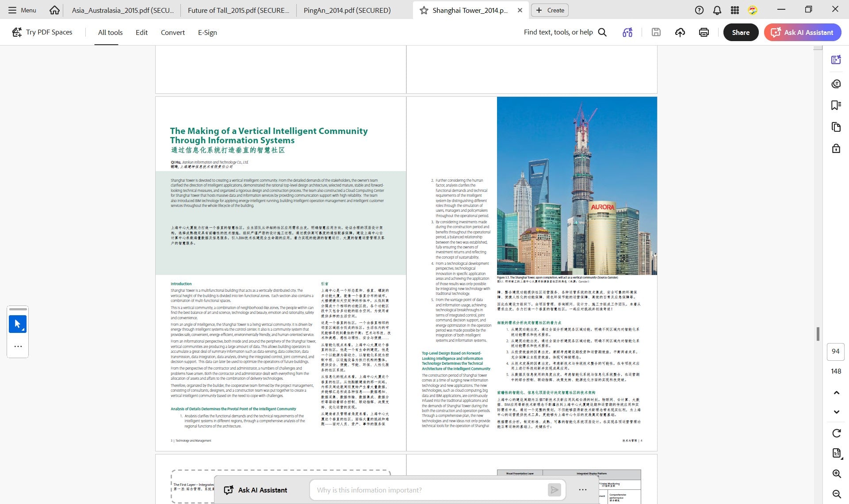
Task: Open the Edit menu
Action: (141, 32)
